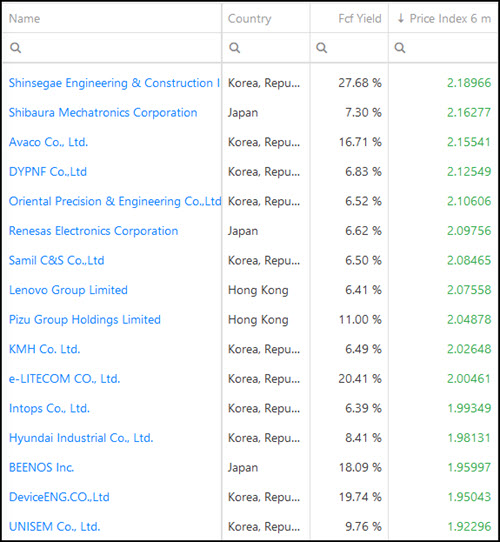Open the Avaco Co., Ltd. link
Viewport: 500px width, 542px height.
(48, 142)
